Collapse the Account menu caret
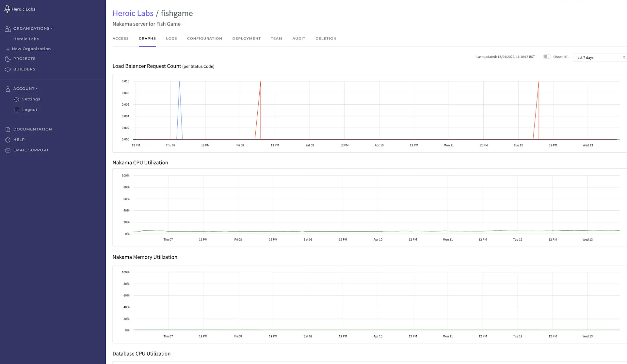Screen dimensions: 627x364 pos(37,88)
